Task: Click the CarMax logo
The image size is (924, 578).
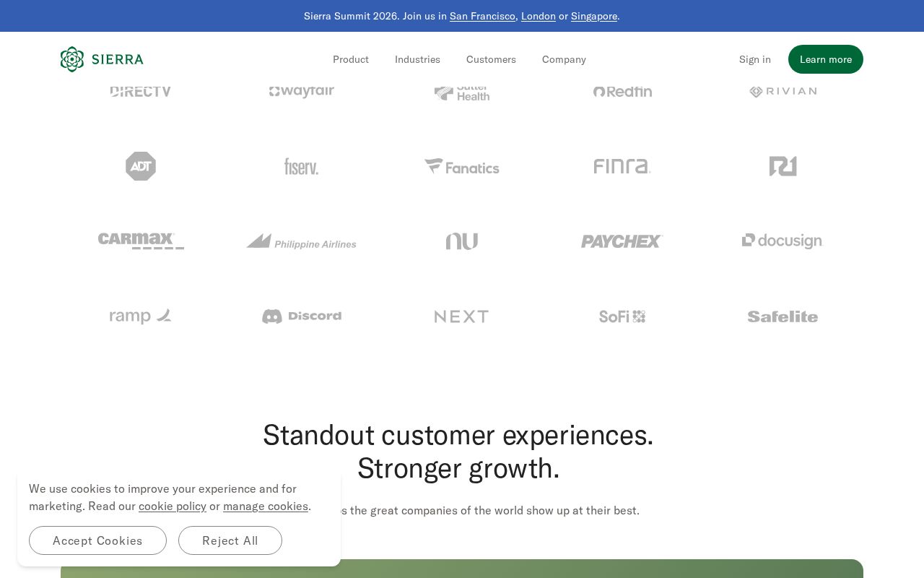Action: point(141,241)
